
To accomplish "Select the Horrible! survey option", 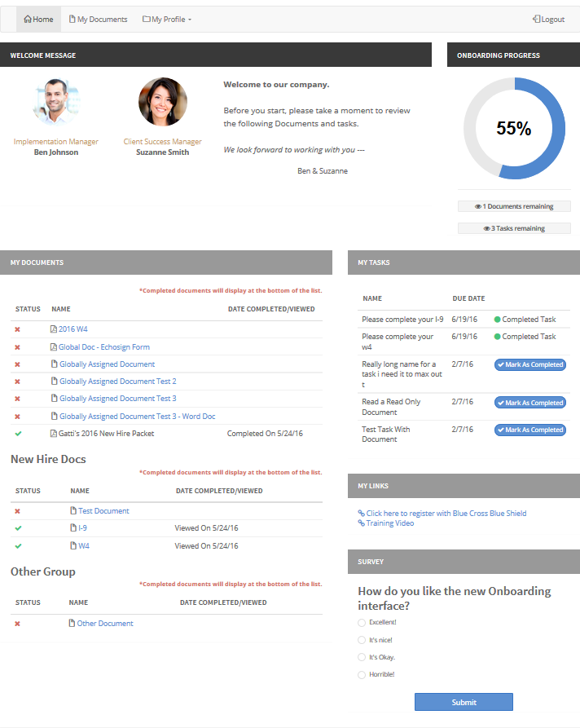I will pyautogui.click(x=362, y=675).
